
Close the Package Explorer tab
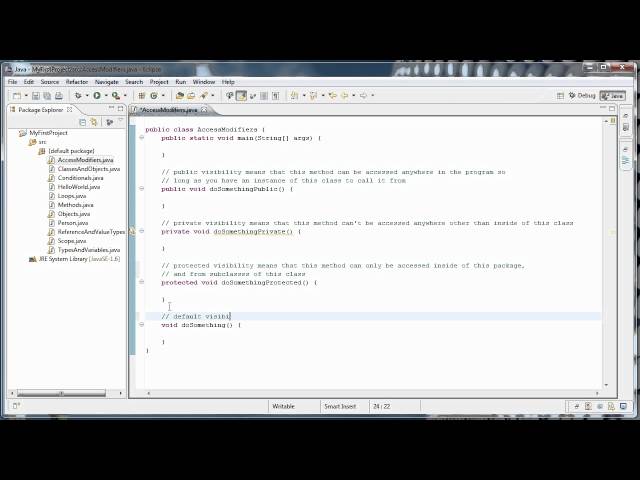point(70,109)
